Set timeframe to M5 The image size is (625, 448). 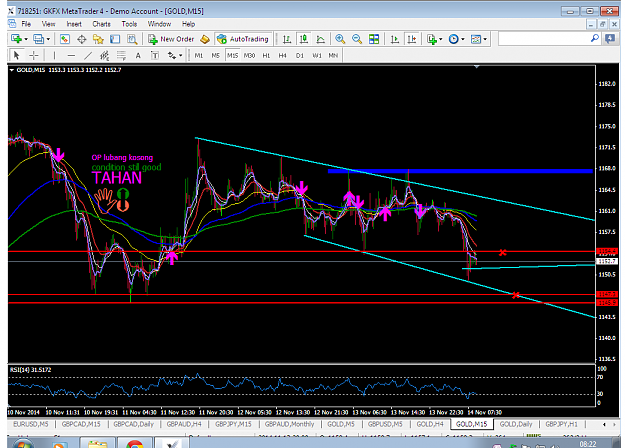[215, 55]
